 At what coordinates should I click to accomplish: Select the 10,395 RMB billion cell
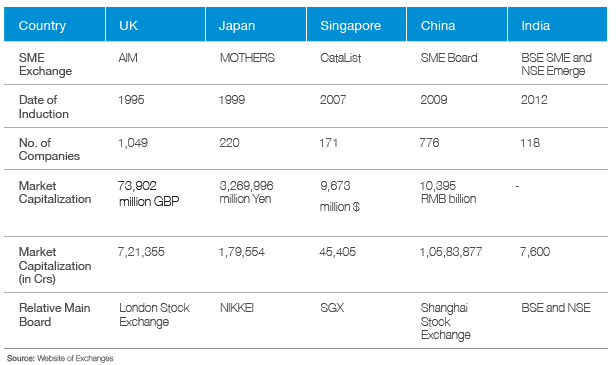coord(448,192)
